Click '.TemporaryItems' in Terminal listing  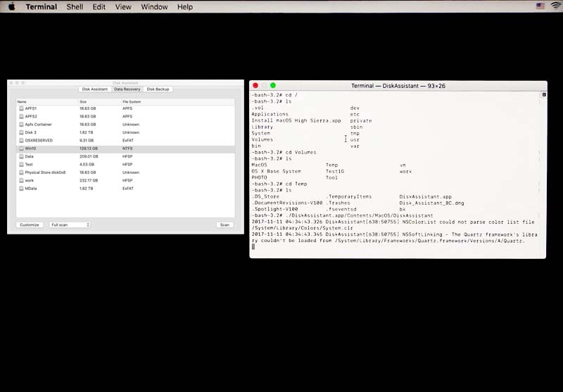pyautogui.click(x=348, y=197)
